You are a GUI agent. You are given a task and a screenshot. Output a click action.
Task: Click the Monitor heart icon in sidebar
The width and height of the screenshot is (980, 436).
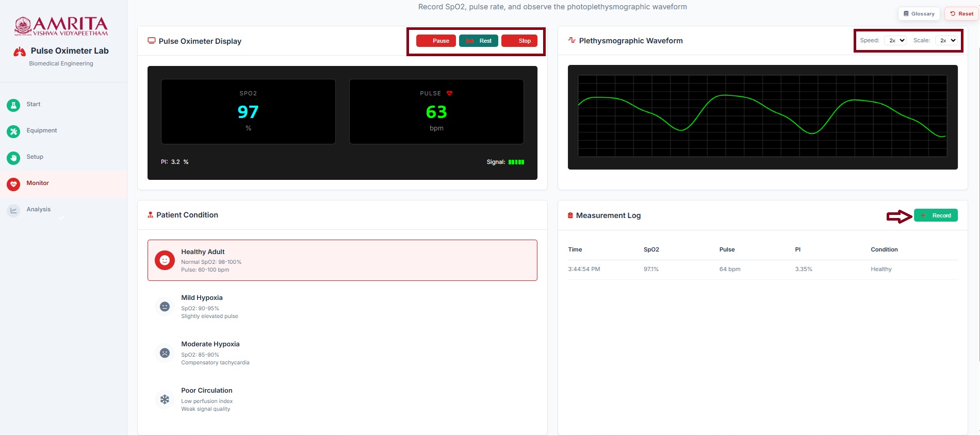(13, 184)
